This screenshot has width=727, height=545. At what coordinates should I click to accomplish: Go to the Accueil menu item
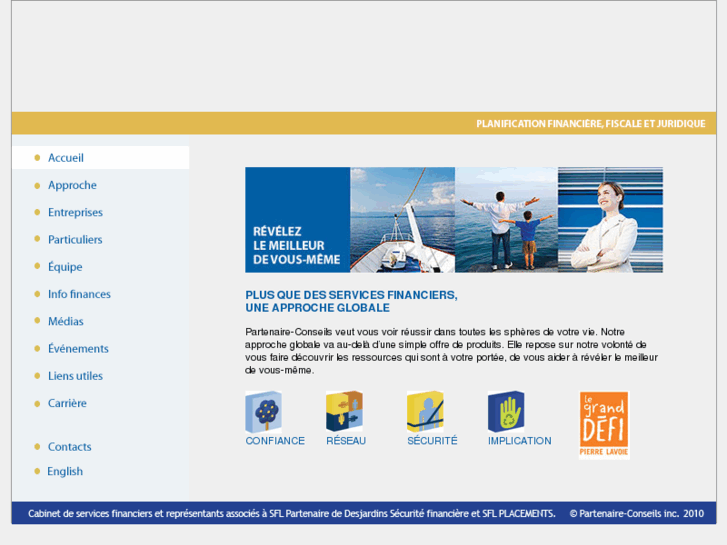point(66,158)
